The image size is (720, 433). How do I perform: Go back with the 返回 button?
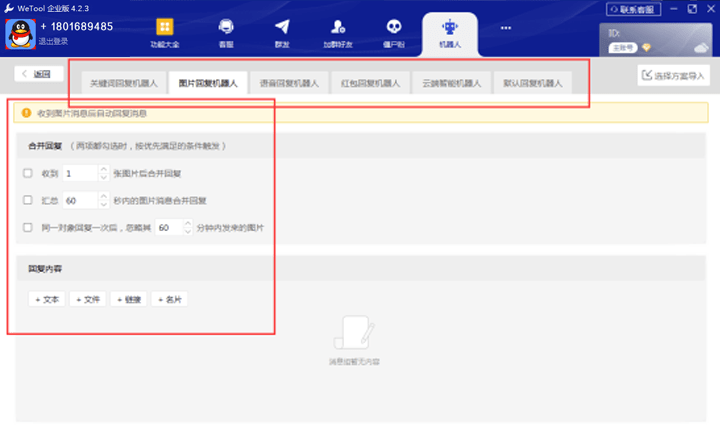(x=39, y=73)
